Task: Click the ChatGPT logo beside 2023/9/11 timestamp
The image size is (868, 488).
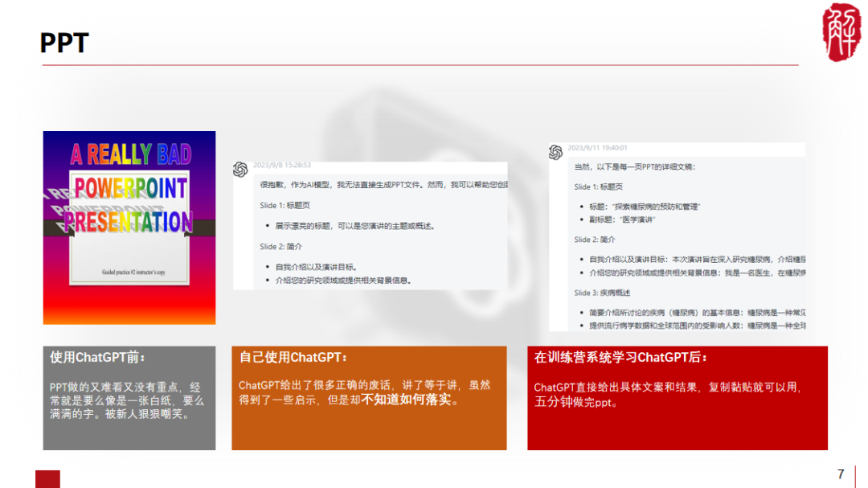Action: click(x=556, y=152)
